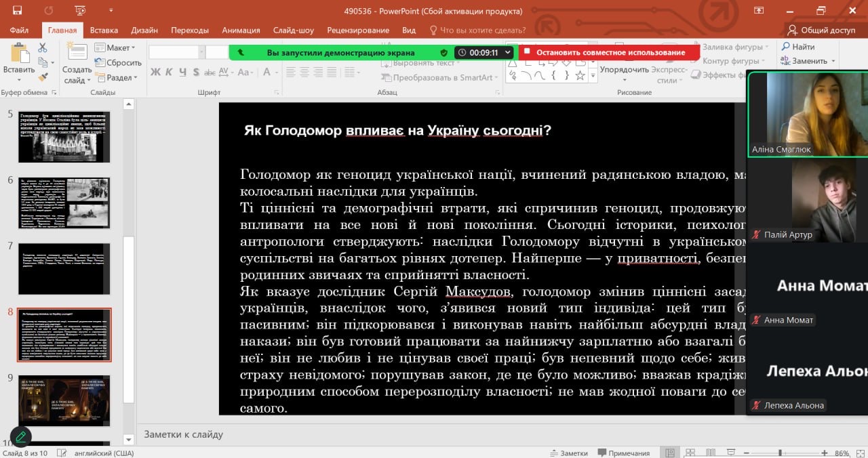Select the Format Painter brush icon

click(43, 77)
